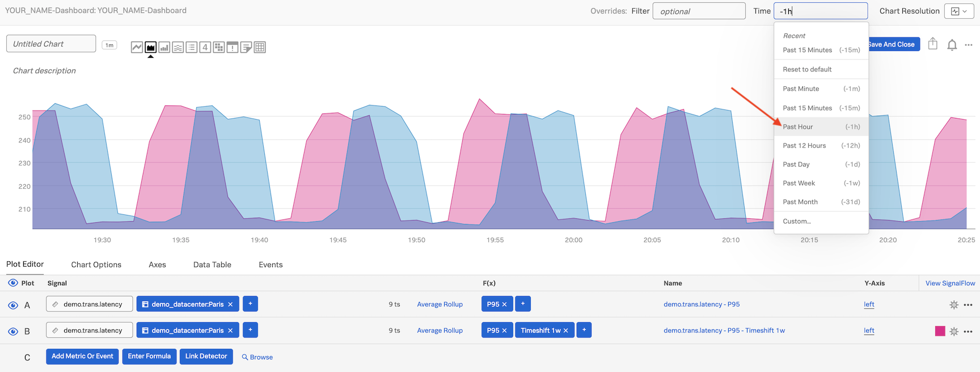Toggle all plots visibility in header
980x372 pixels.
pos(12,283)
